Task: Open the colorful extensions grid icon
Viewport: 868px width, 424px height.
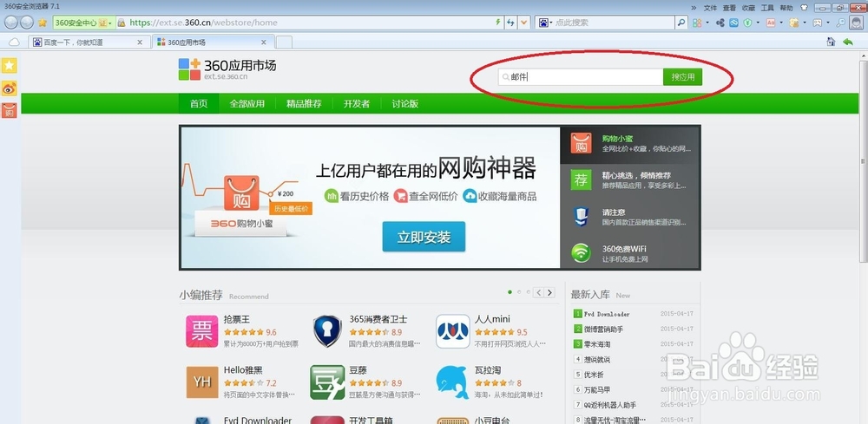Action: coord(697,23)
